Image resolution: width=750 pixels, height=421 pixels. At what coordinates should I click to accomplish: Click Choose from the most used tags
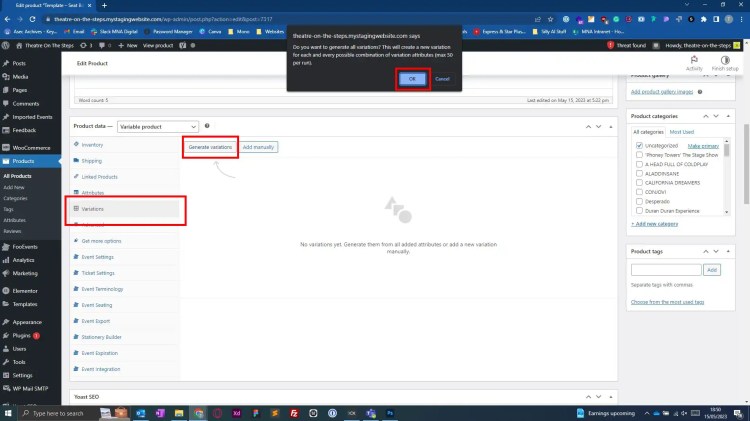pos(667,302)
